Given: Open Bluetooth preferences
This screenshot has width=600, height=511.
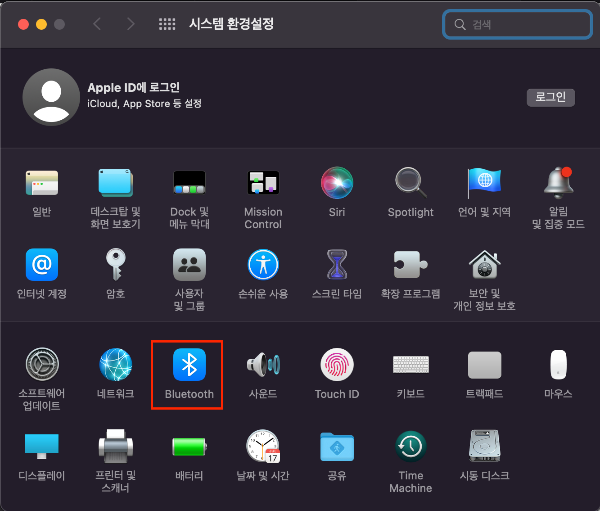Looking at the screenshot, I should [x=189, y=364].
